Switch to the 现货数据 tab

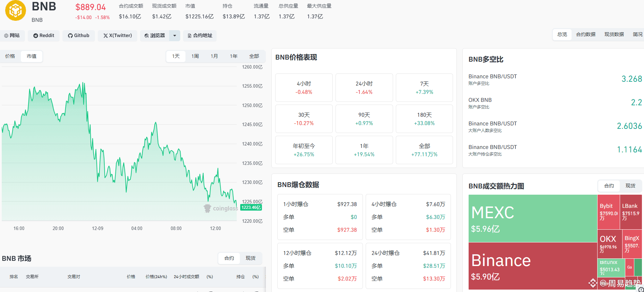[x=614, y=34]
